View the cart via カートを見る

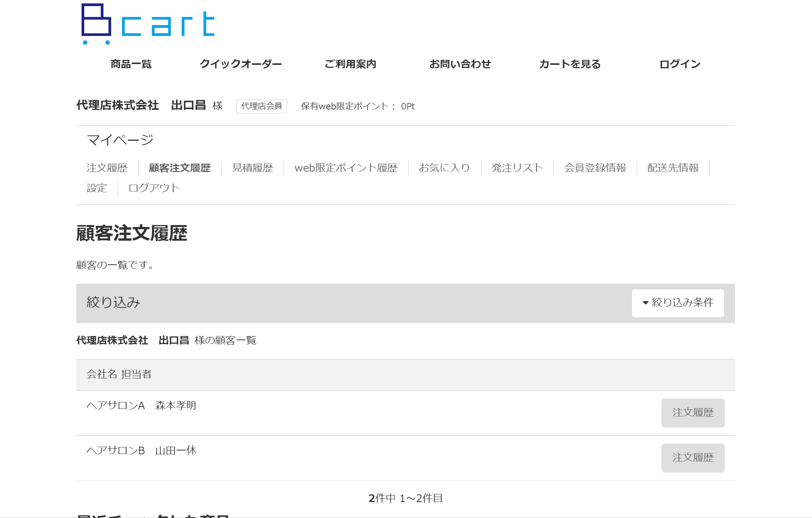(x=570, y=64)
